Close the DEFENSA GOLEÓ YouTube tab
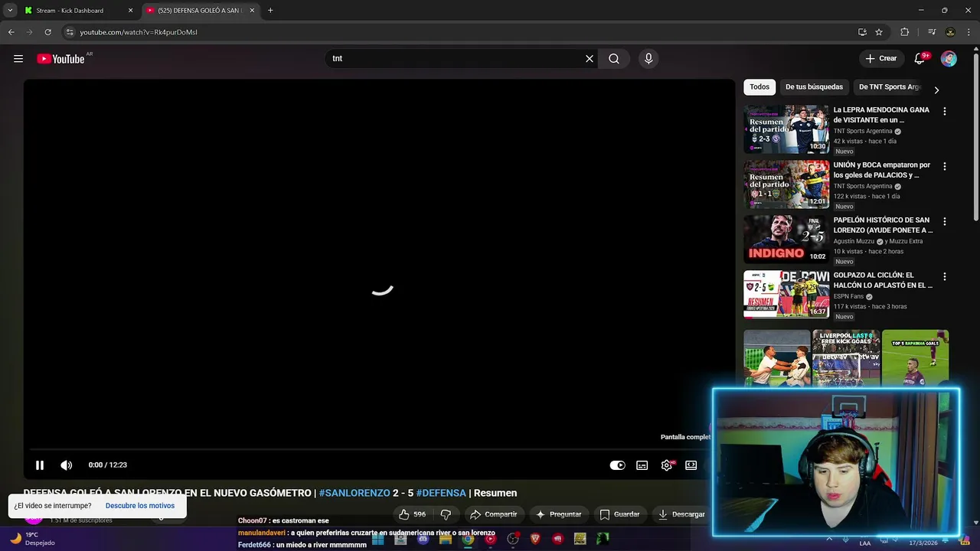Image resolution: width=980 pixels, height=551 pixels. pyautogui.click(x=252, y=11)
